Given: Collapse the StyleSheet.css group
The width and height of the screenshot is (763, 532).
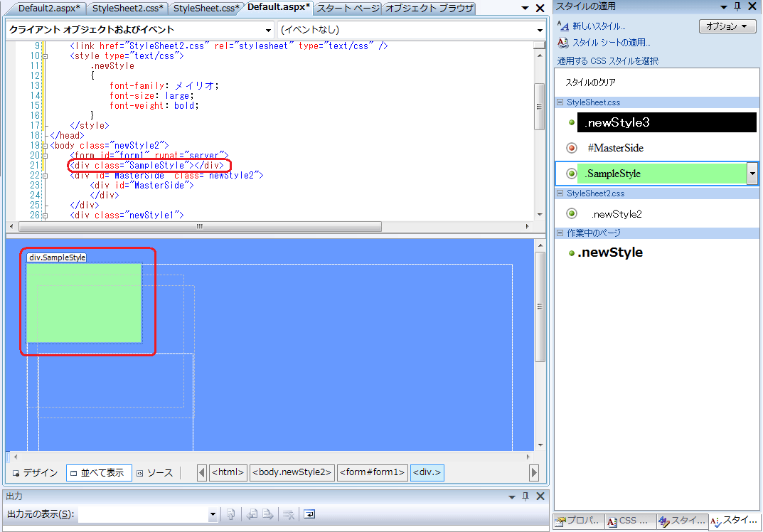Looking at the screenshot, I should click(560, 102).
